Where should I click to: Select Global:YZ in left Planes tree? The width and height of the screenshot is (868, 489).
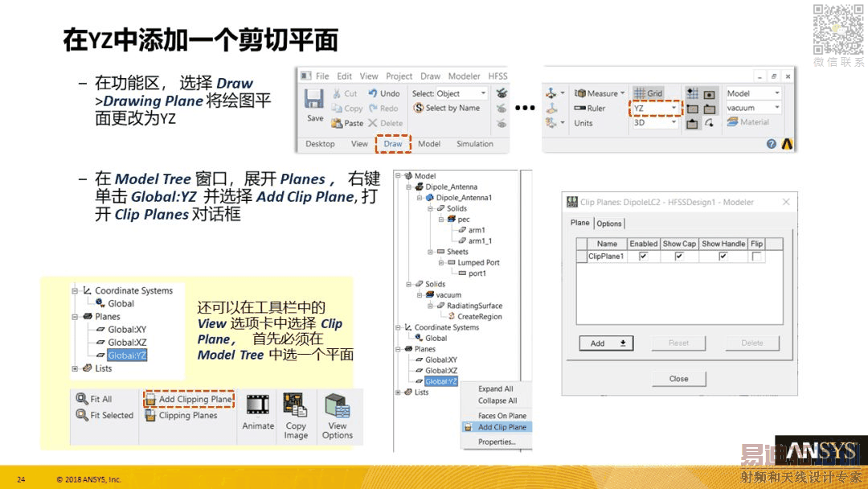[x=127, y=355]
